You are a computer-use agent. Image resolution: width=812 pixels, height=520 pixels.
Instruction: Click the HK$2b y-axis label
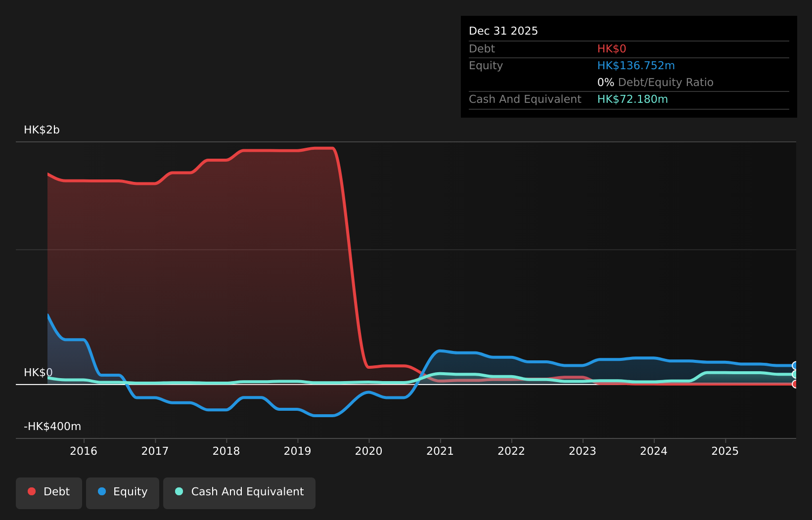point(42,130)
